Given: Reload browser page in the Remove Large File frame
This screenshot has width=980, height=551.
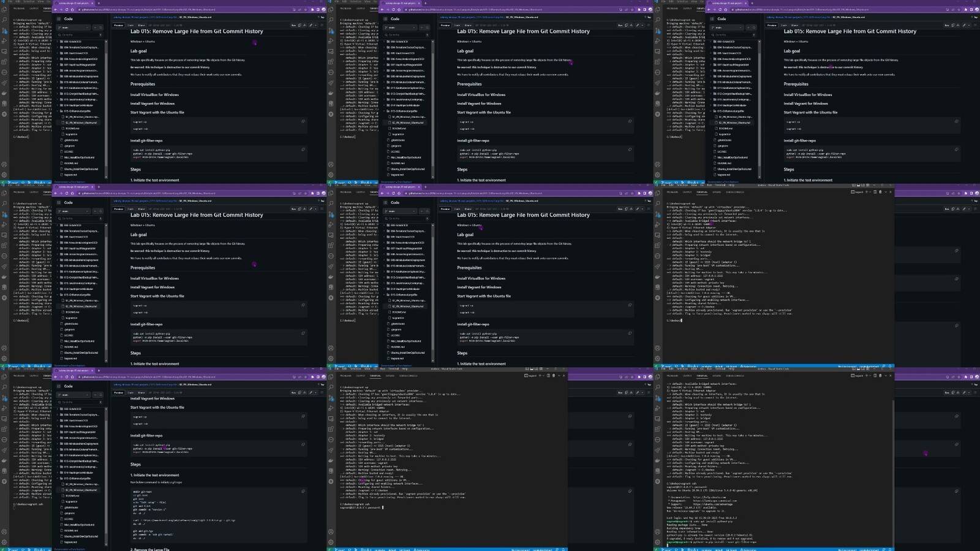Looking at the screenshot, I should [67, 377].
